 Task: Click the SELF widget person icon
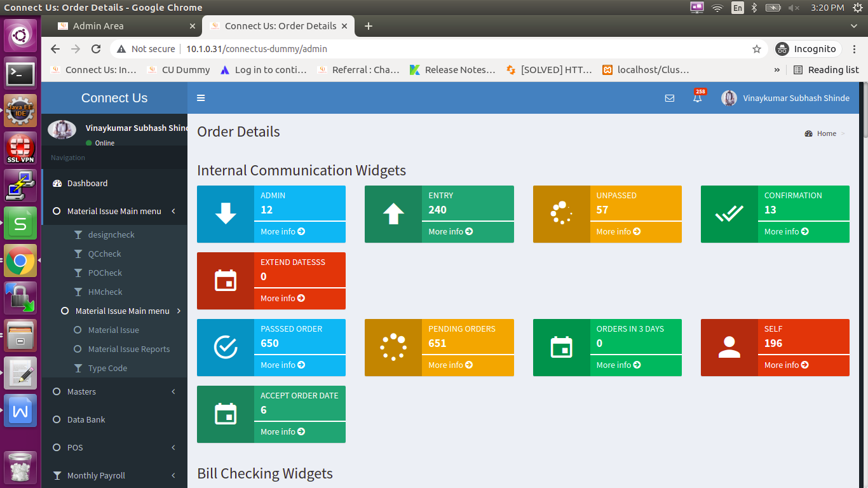(729, 348)
